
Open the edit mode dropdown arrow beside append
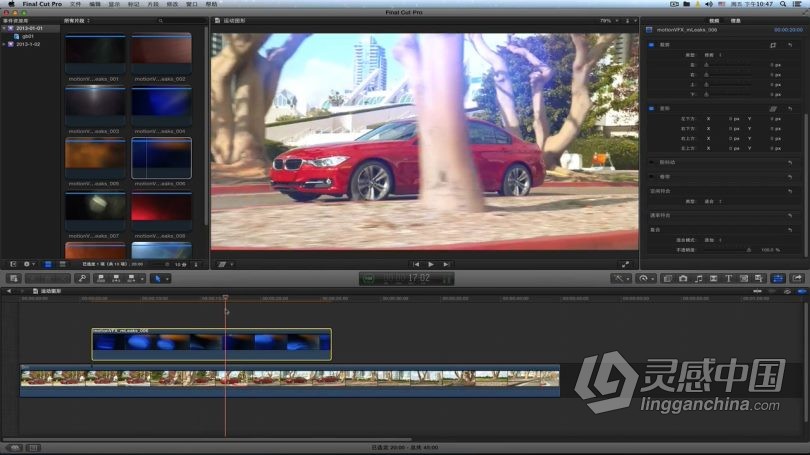point(142,279)
